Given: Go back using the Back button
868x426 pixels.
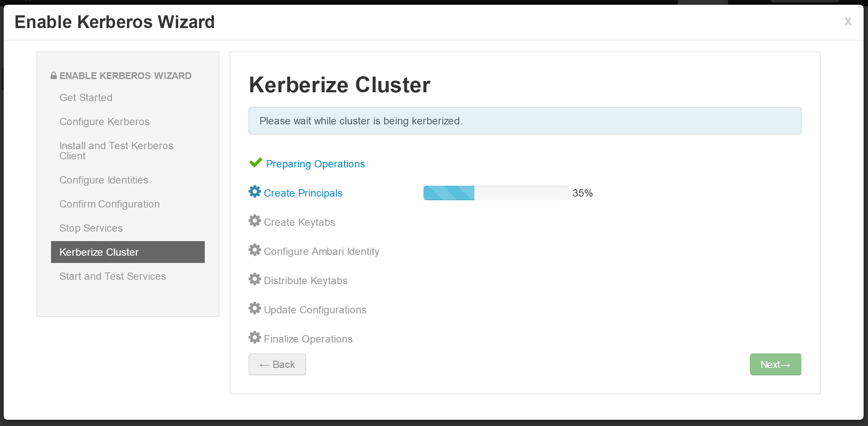Looking at the screenshot, I should click(x=277, y=364).
